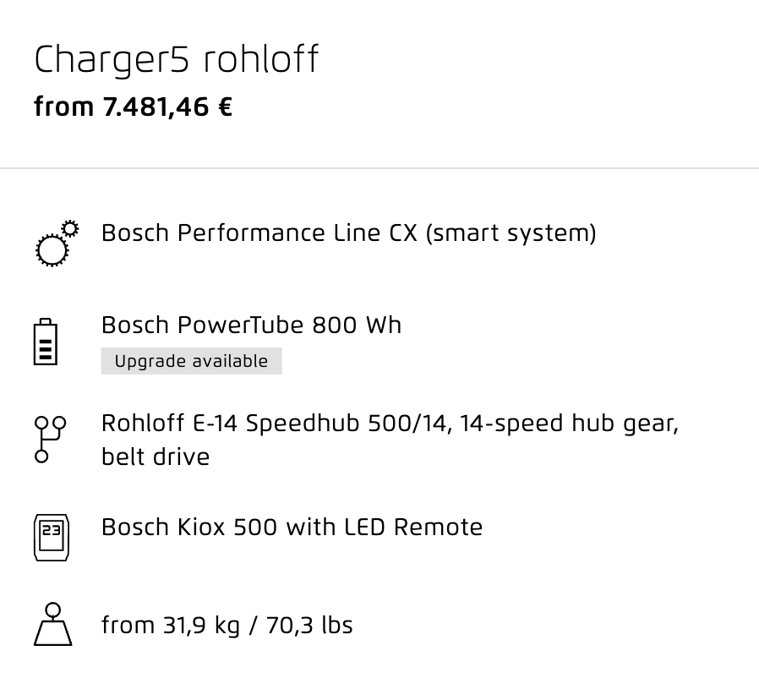Click the drivetrain gear-shift icon
This screenshot has height=700, width=759.
coord(50,439)
